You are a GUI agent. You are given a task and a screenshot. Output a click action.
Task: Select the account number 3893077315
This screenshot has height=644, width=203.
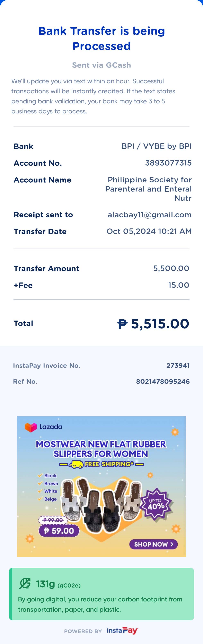click(168, 163)
